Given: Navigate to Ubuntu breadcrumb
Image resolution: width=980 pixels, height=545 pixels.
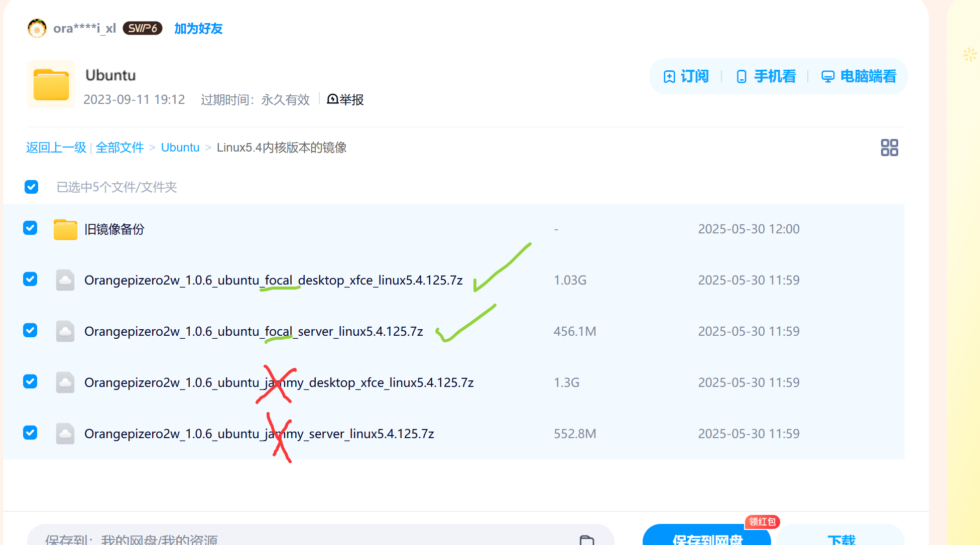Looking at the screenshot, I should pyautogui.click(x=180, y=148).
